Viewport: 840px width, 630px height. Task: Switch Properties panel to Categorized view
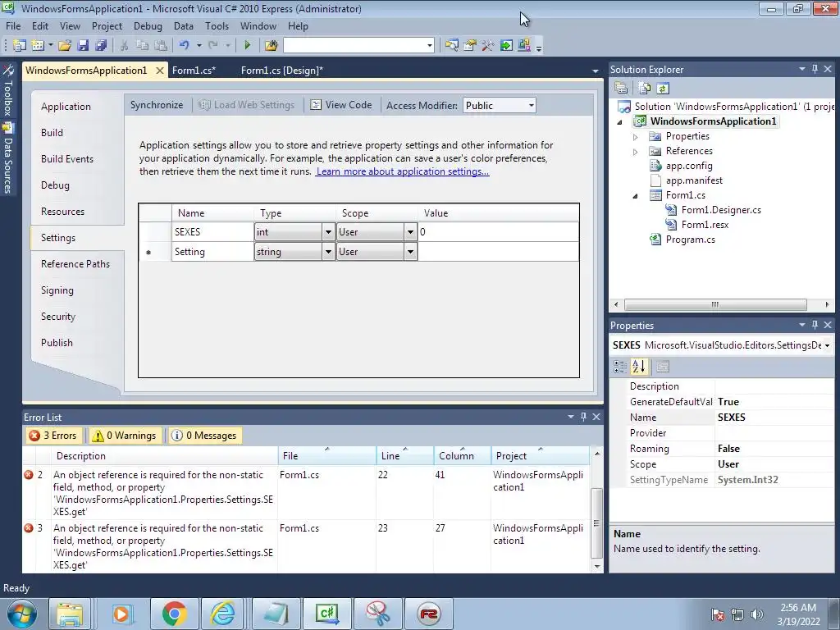tap(620, 367)
